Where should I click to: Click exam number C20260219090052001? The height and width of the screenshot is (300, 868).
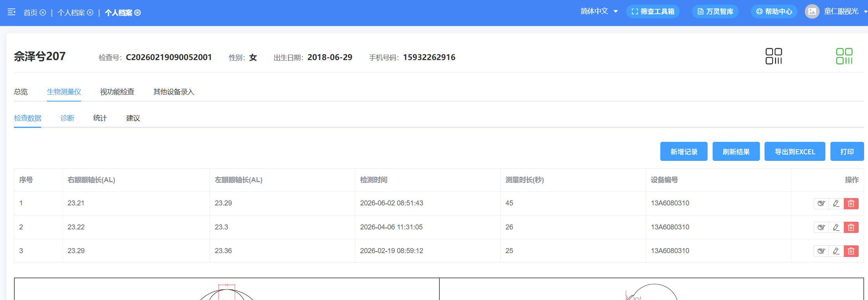pos(169,57)
